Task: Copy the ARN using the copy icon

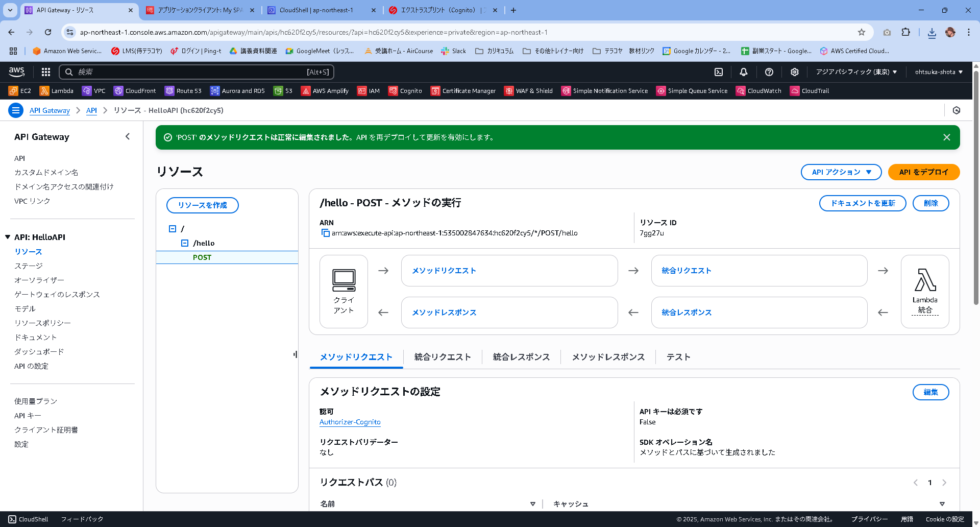Action: click(325, 233)
